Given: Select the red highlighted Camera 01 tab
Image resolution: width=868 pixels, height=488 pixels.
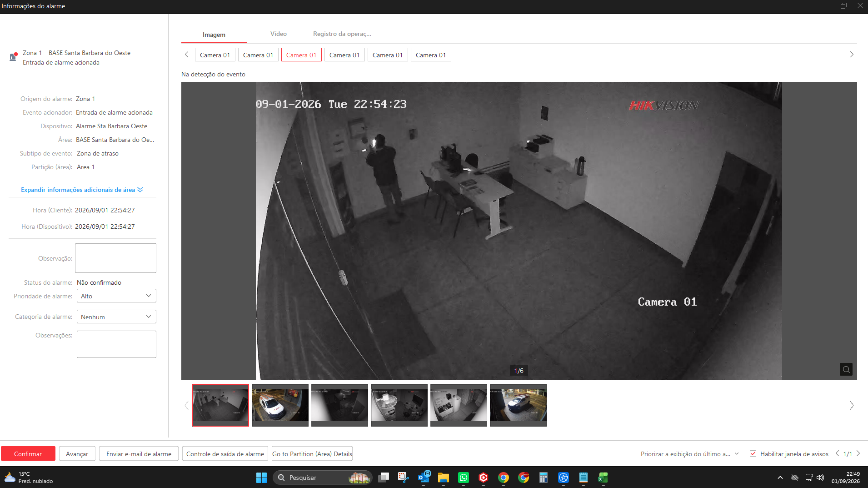Looking at the screenshot, I should [x=301, y=55].
